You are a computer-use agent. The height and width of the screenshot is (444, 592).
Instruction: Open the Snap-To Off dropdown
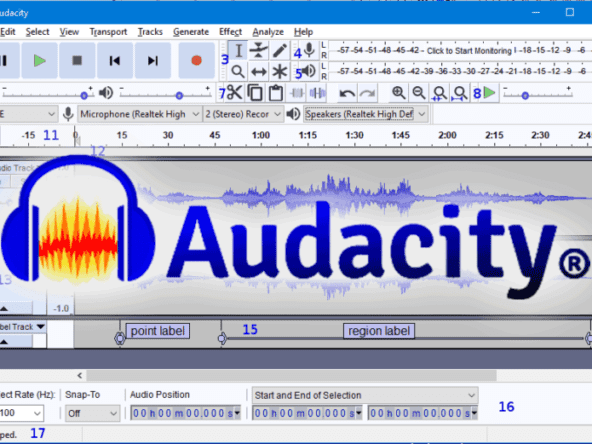click(92, 413)
